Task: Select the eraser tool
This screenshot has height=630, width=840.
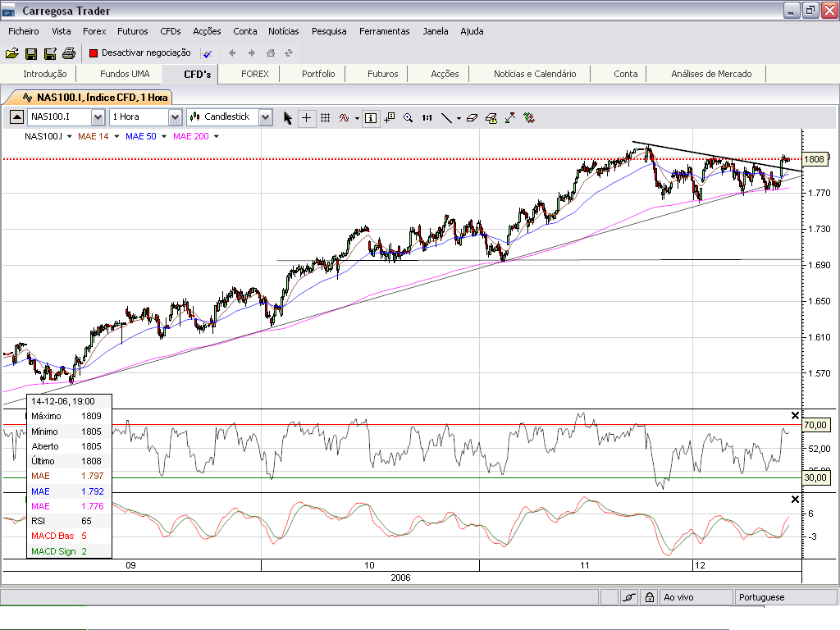Action: pyautogui.click(x=472, y=117)
